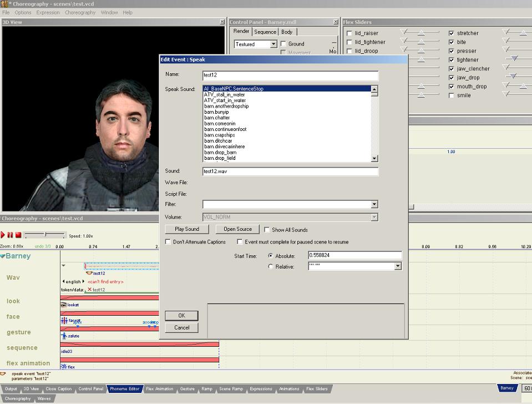Image resolution: width=532 pixels, height=404 pixels.
Task: Adjust the jaw_drop flex slider
Action: (513, 77)
